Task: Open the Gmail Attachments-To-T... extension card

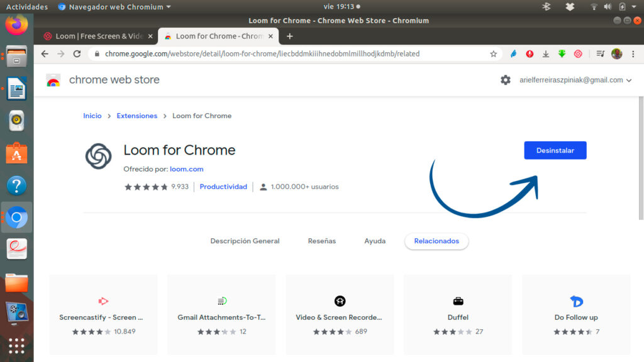Action: [221, 315]
